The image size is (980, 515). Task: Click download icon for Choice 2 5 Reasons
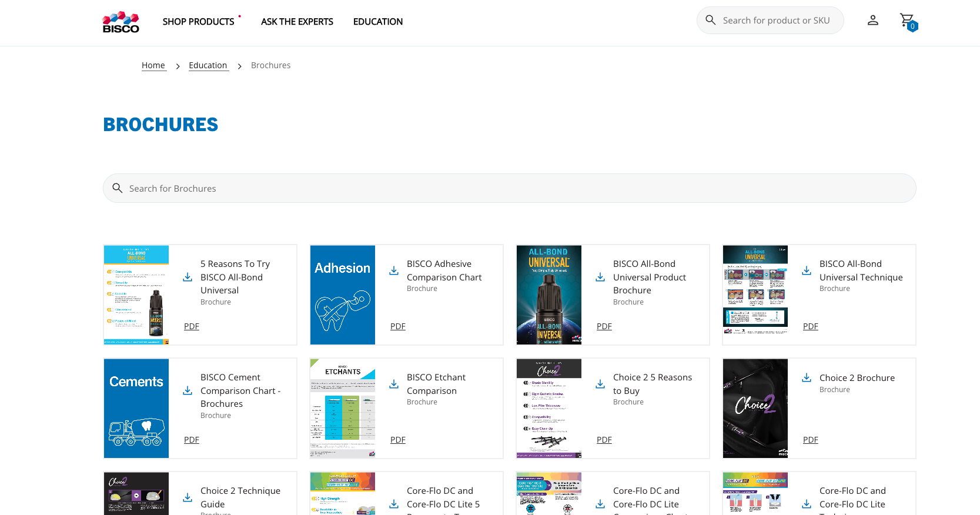[x=600, y=384]
